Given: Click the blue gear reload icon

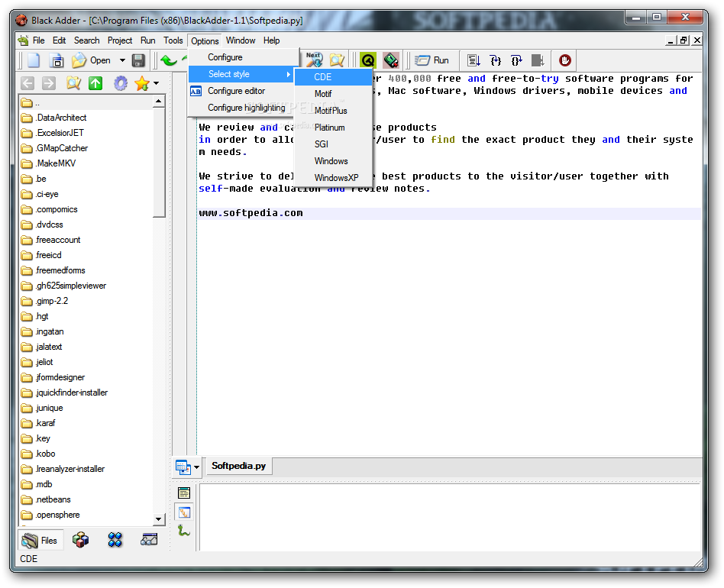Looking at the screenshot, I should (x=121, y=83).
